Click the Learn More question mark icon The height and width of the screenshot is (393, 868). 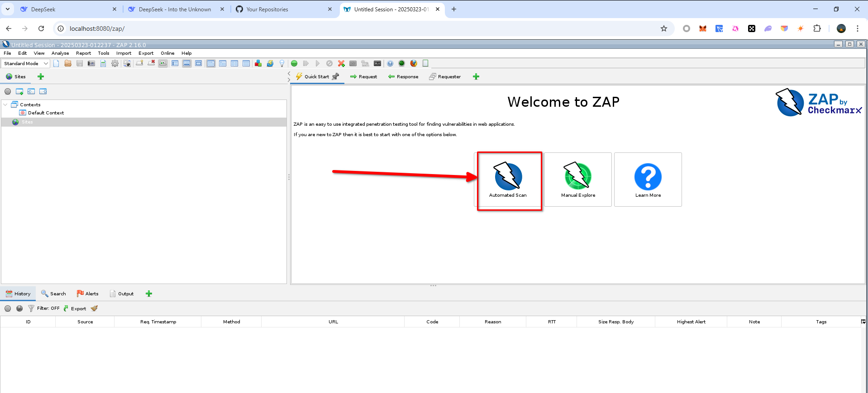click(x=648, y=176)
